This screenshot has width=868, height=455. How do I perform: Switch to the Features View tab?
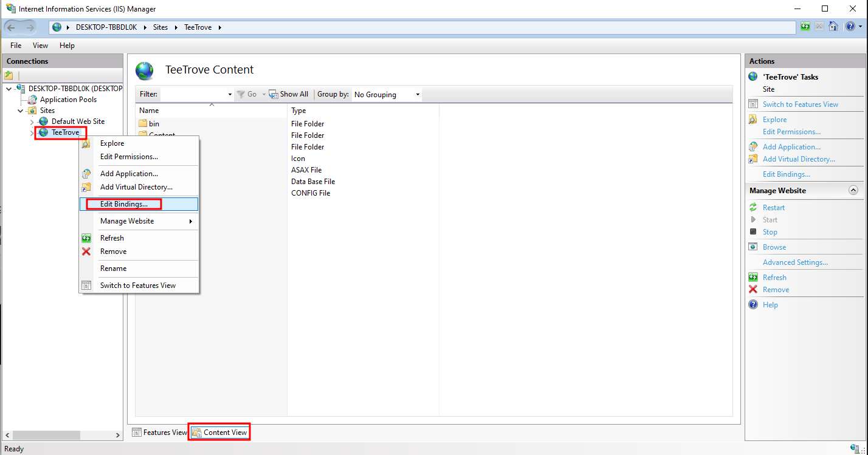[x=159, y=433]
